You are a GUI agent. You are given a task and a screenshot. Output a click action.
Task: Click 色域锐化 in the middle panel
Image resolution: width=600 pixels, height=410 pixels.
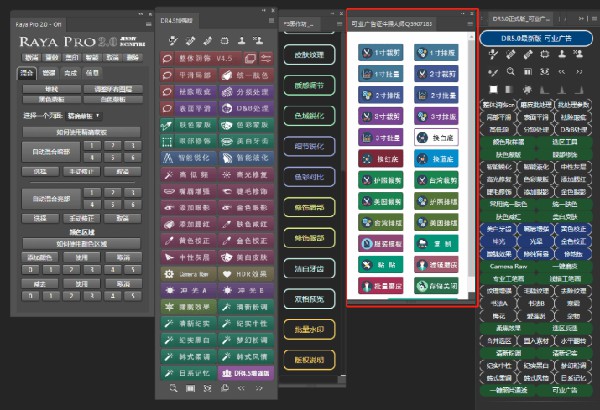point(309,116)
